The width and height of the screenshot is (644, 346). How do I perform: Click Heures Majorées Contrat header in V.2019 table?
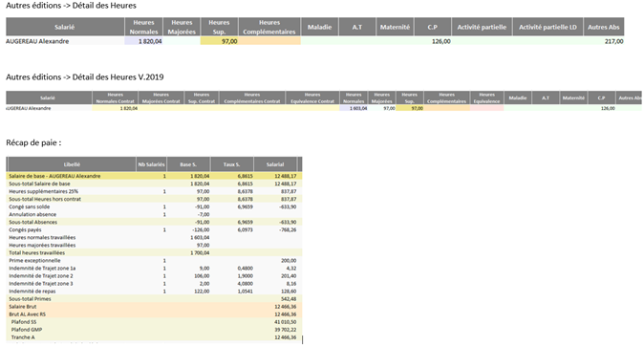[161, 97]
